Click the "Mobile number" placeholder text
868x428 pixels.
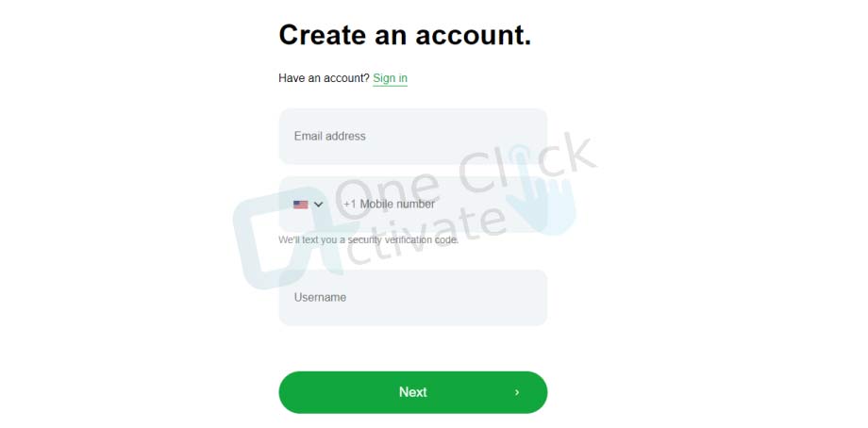[x=397, y=204]
